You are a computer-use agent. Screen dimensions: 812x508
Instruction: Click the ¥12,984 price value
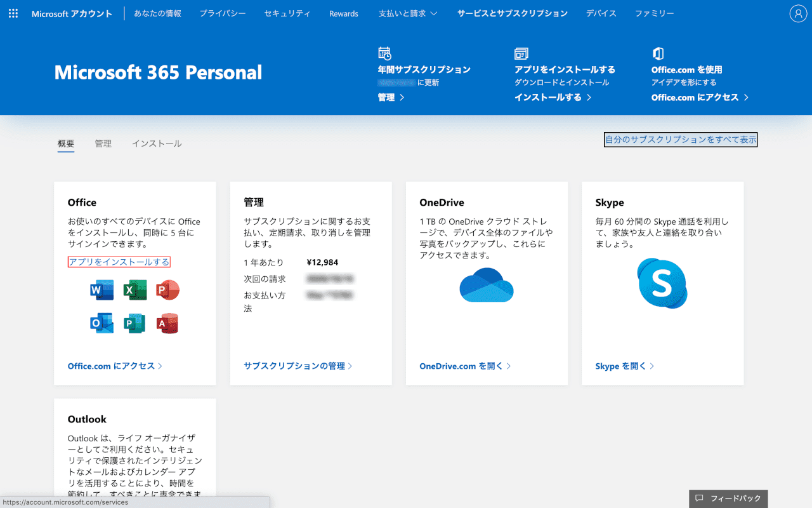click(322, 262)
